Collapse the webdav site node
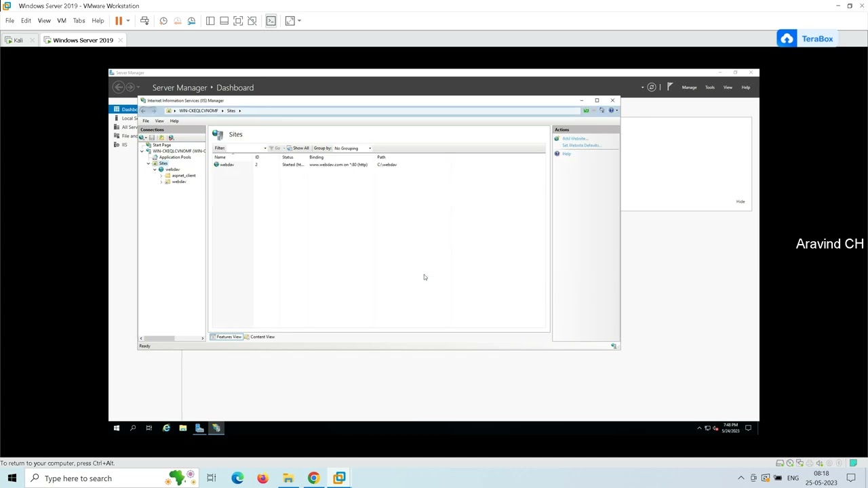 click(x=155, y=169)
